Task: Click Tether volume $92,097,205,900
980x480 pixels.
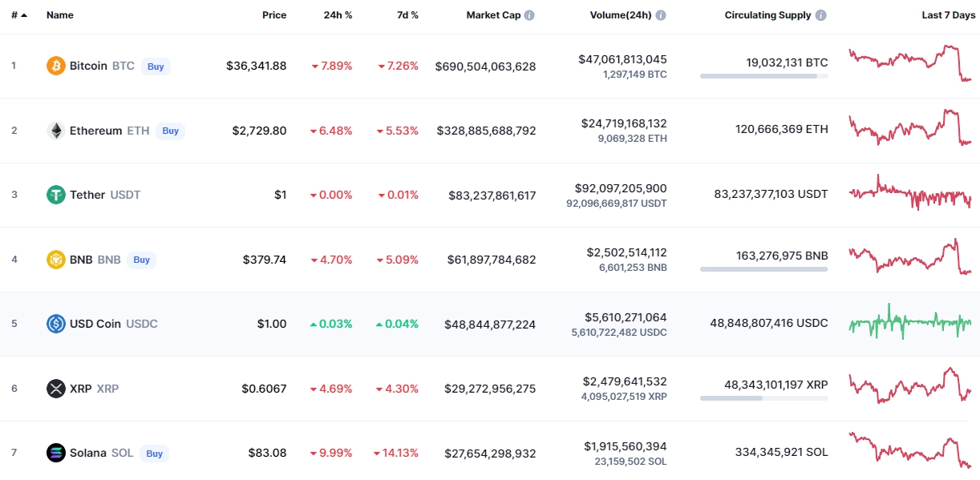Action: (621, 188)
